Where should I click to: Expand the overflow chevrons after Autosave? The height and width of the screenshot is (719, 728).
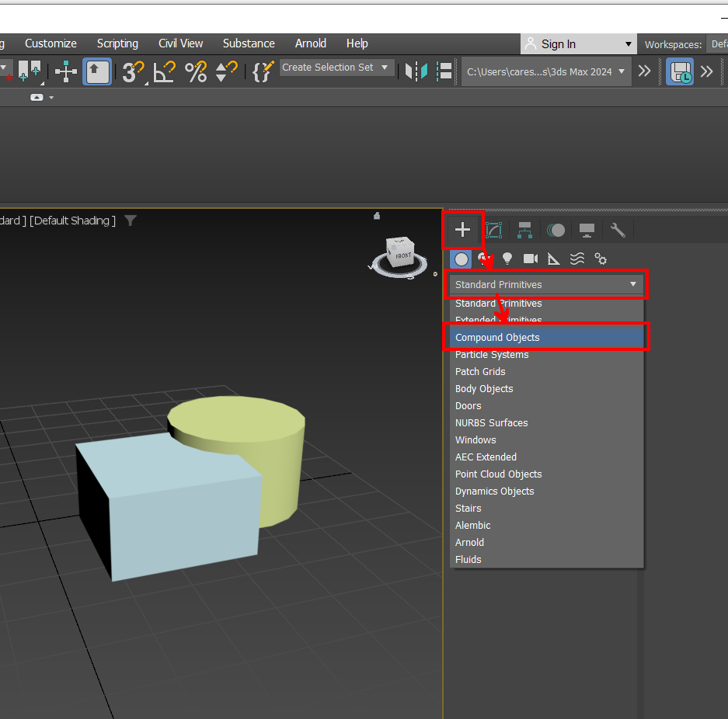pos(707,71)
